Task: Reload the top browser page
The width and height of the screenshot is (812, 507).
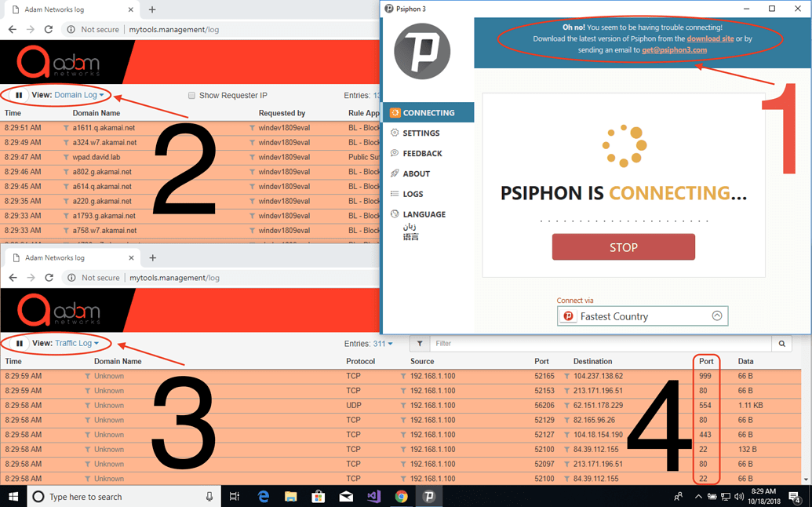Action: (x=48, y=30)
